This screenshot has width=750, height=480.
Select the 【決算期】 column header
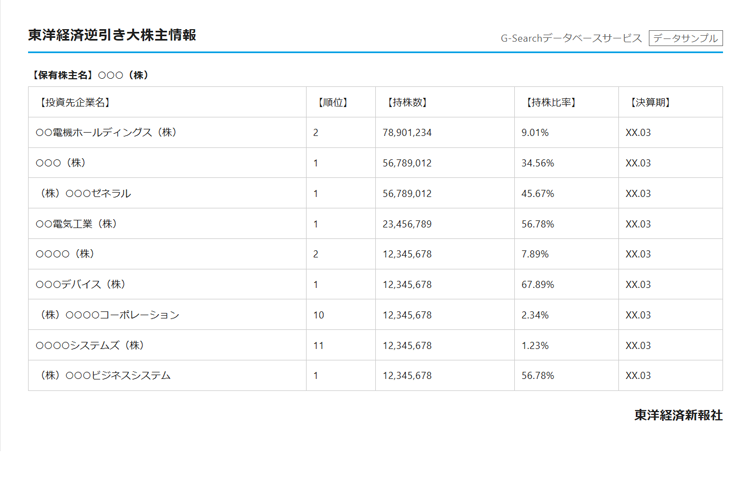point(650,102)
